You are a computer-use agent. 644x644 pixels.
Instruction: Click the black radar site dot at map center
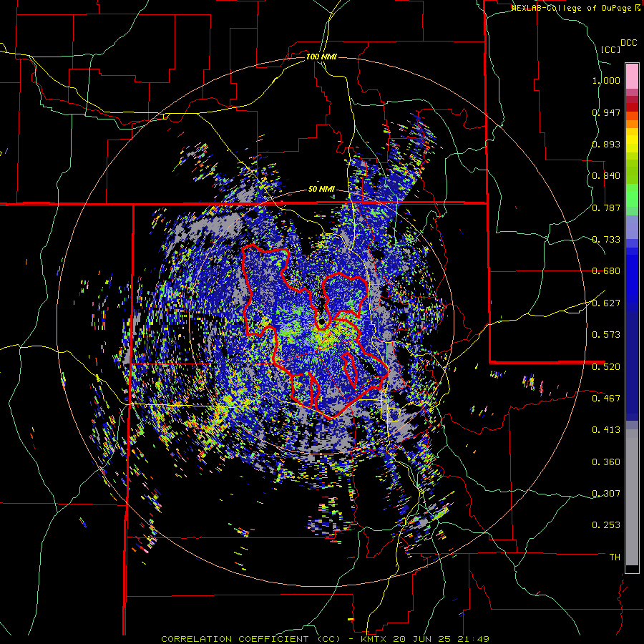321,321
